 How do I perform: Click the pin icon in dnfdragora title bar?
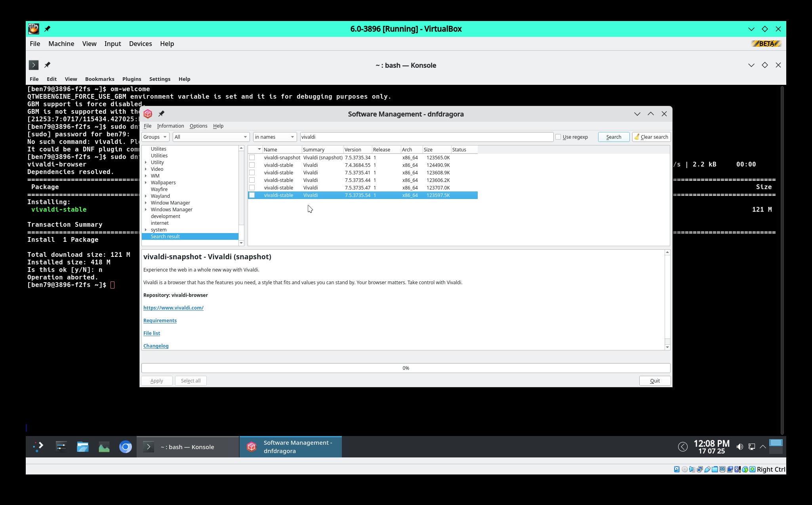(161, 114)
